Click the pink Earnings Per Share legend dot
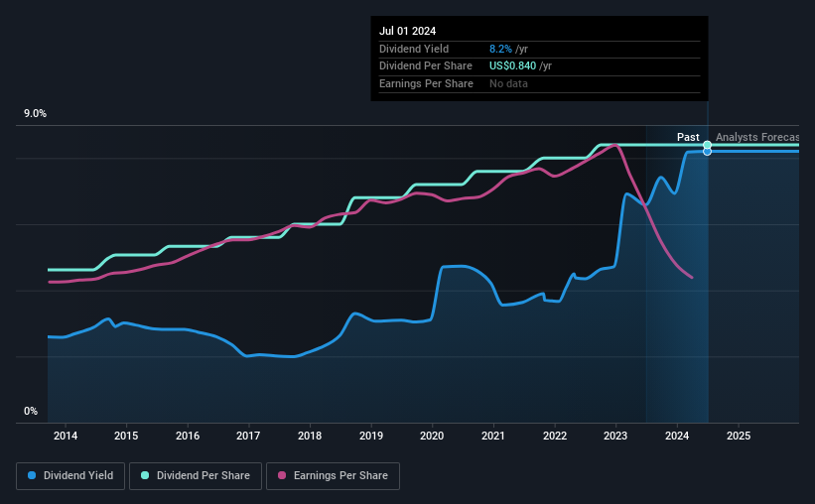 [x=282, y=475]
